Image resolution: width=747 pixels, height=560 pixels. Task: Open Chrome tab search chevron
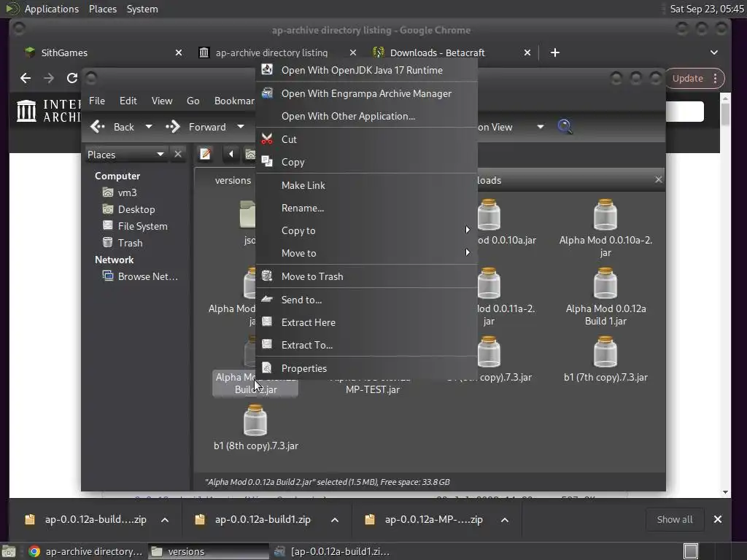(713, 52)
